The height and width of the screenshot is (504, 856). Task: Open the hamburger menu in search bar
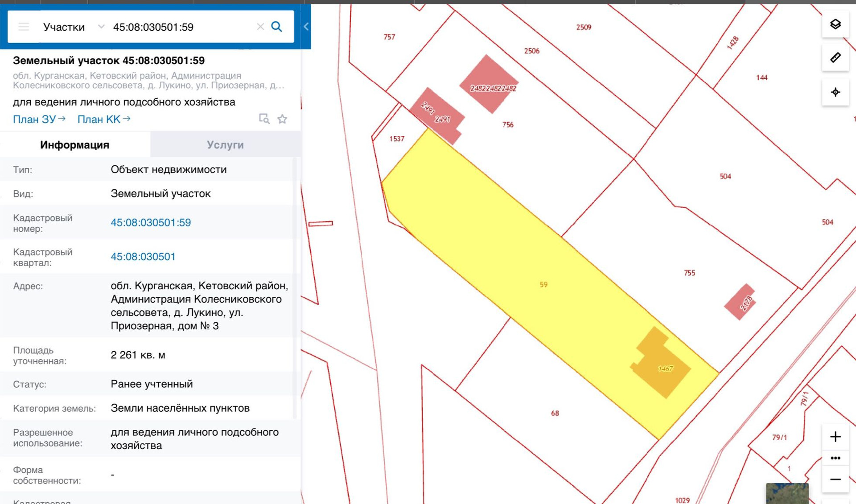coord(24,27)
